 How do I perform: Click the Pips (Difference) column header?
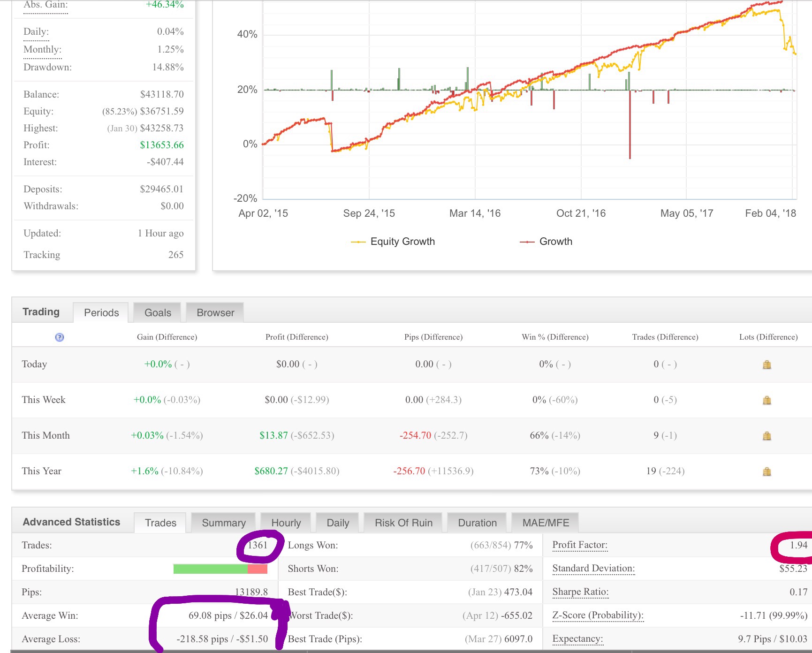click(433, 337)
